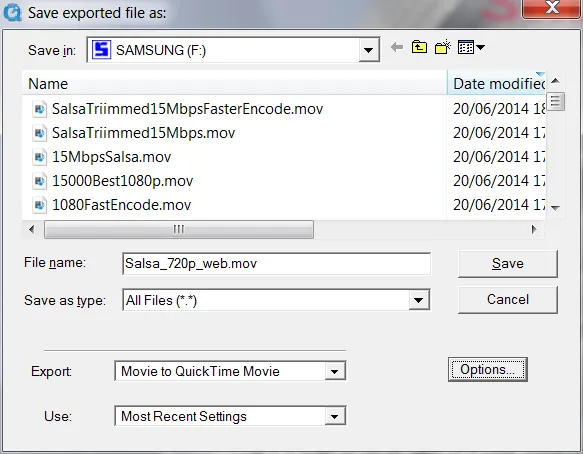This screenshot has width=583, height=454.
Task: Open the Save as type dropdown
Action: click(x=419, y=300)
